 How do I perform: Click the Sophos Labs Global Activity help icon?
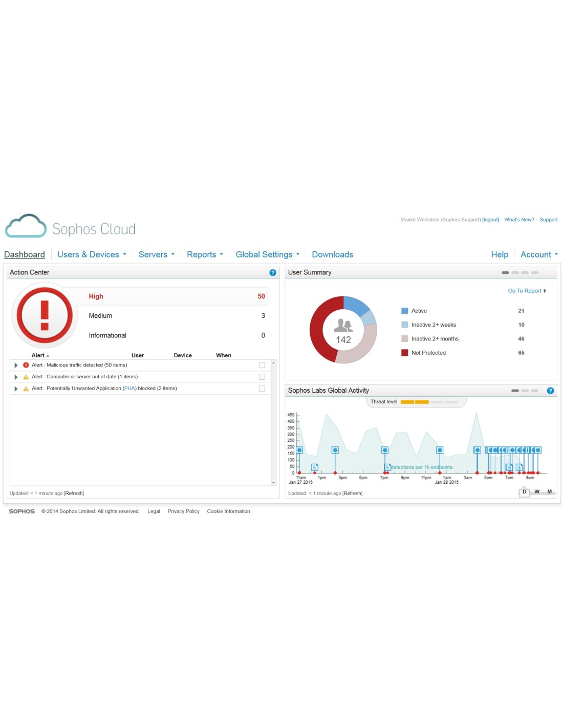coord(550,391)
